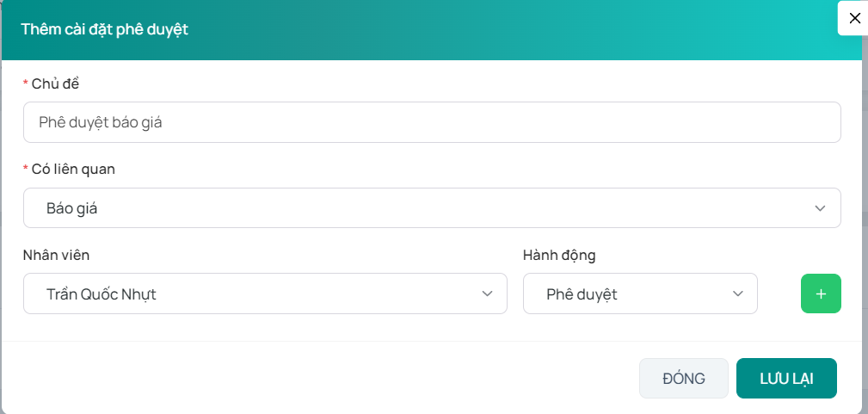The image size is (868, 414).
Task: Click the 'Hành động' field label
Action: point(559,255)
